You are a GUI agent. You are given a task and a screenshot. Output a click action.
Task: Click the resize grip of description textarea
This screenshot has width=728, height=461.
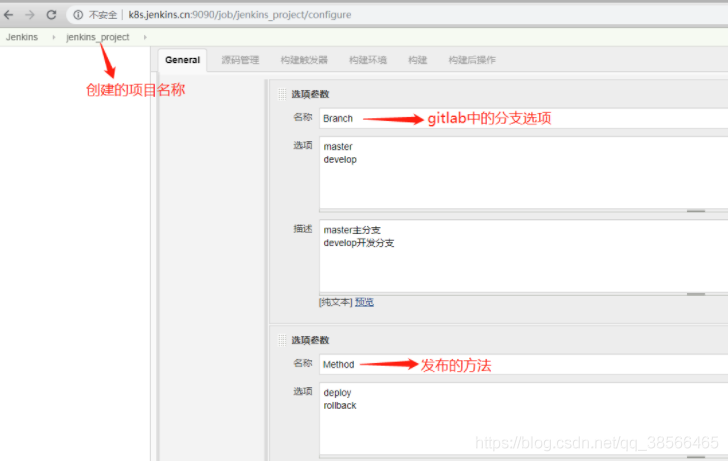pyautogui.click(x=696, y=294)
